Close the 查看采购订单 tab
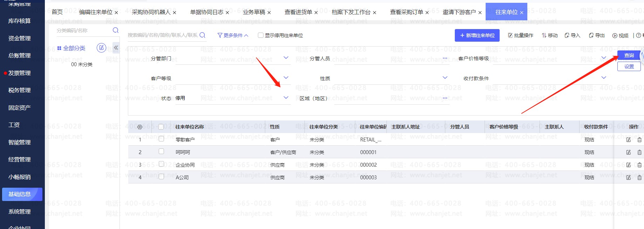The image size is (644, 229). click(427, 13)
